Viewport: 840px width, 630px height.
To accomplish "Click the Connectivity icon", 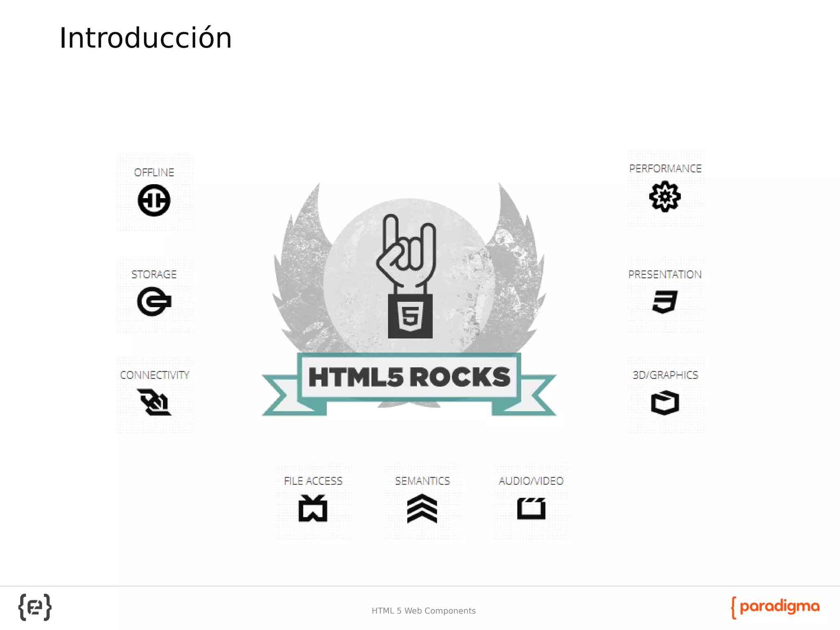I will tap(154, 402).
